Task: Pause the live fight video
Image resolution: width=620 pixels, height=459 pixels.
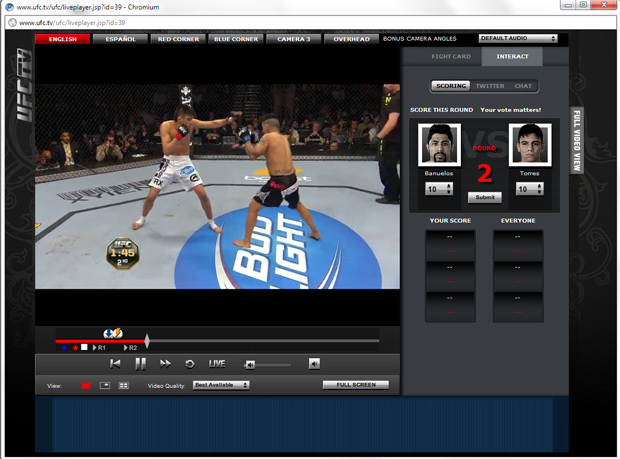Action: [x=140, y=364]
